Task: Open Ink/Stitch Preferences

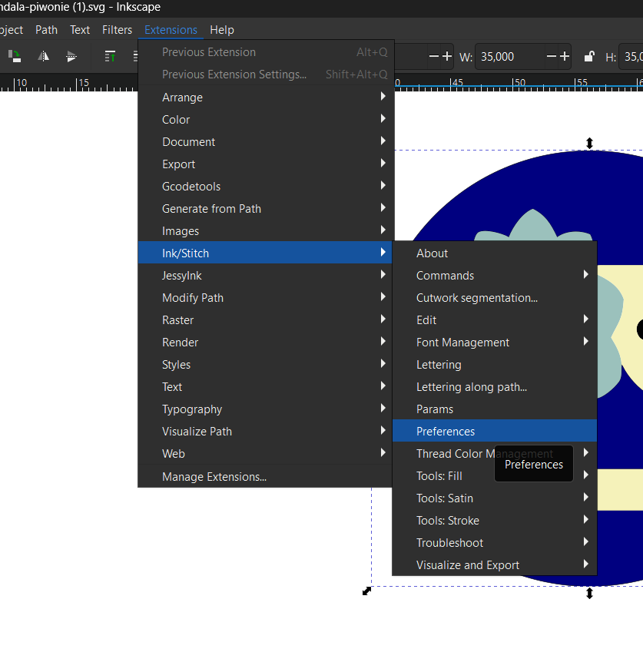Action: pos(495,432)
